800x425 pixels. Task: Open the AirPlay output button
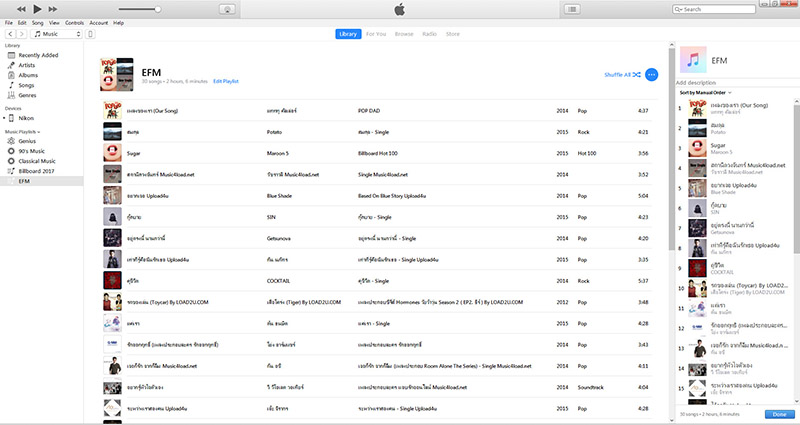pyautogui.click(x=227, y=9)
